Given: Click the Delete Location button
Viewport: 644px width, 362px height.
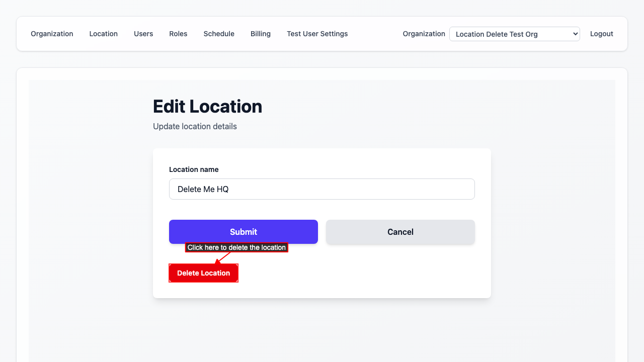Looking at the screenshot, I should (203, 273).
